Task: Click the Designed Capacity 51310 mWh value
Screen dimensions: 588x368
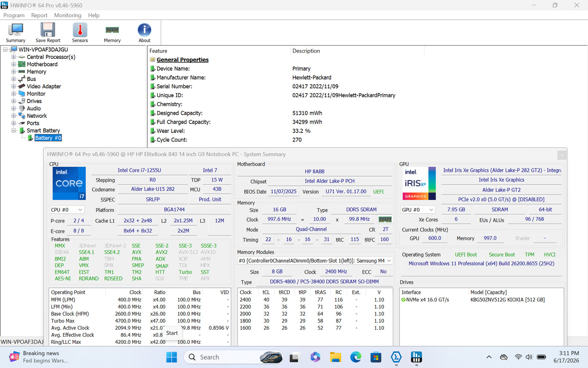Action: [307, 113]
